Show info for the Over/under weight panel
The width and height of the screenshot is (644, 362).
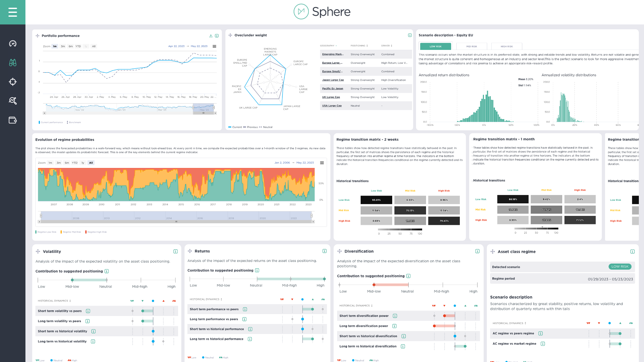pyautogui.click(x=410, y=35)
